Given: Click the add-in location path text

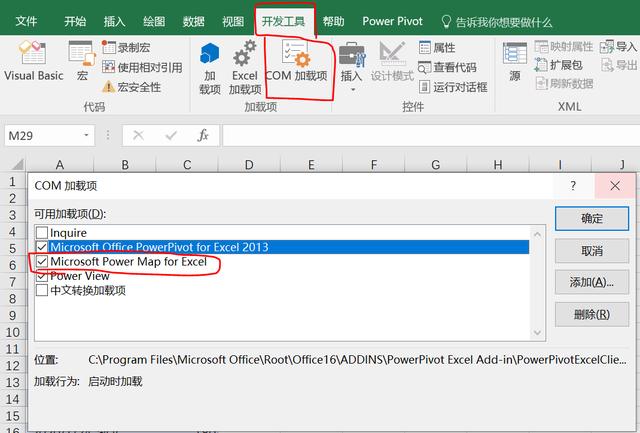Looking at the screenshot, I should pos(357,360).
